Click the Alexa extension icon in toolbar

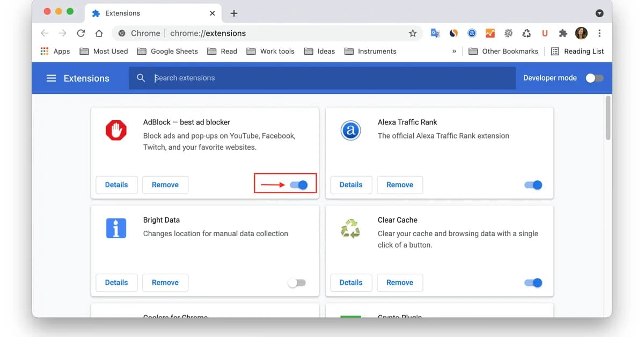472,33
